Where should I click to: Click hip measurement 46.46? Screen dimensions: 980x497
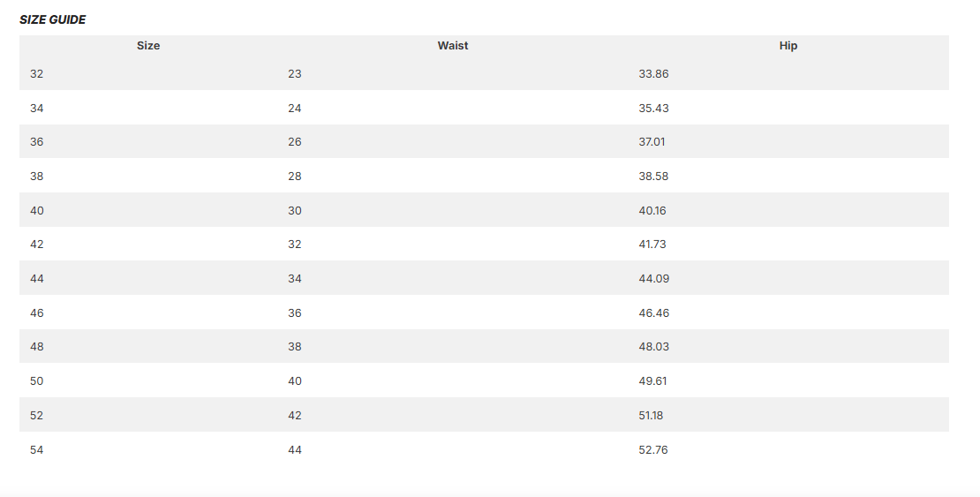[653, 313]
